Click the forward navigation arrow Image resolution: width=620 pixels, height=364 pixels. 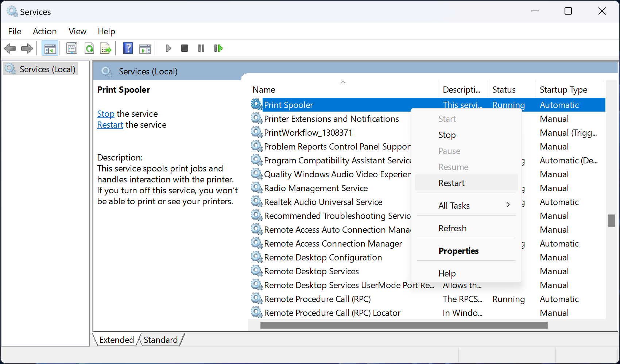[27, 48]
